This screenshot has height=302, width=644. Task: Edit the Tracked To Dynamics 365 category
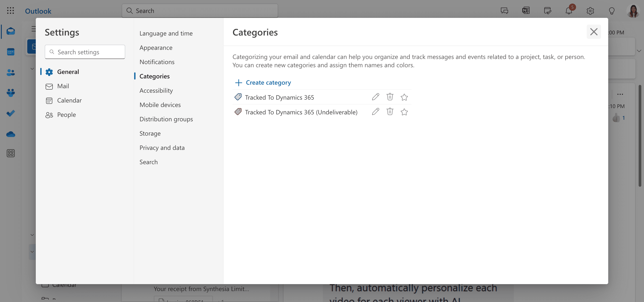click(x=375, y=97)
